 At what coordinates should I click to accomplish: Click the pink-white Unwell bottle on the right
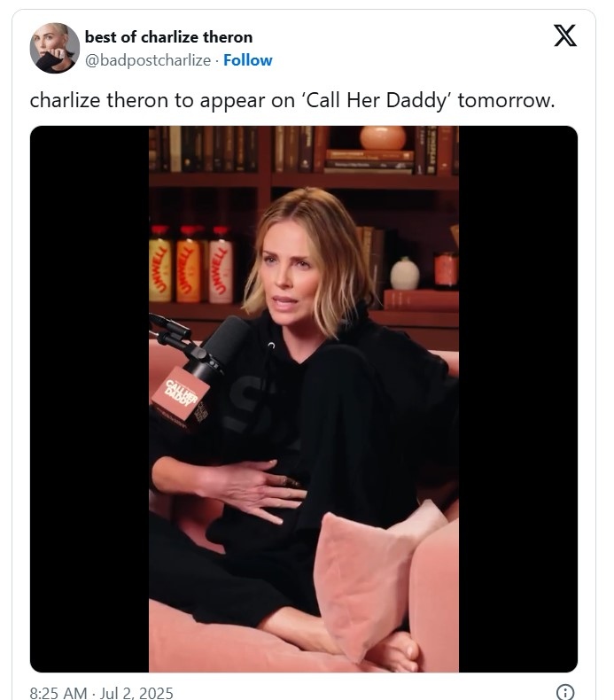pos(221,264)
